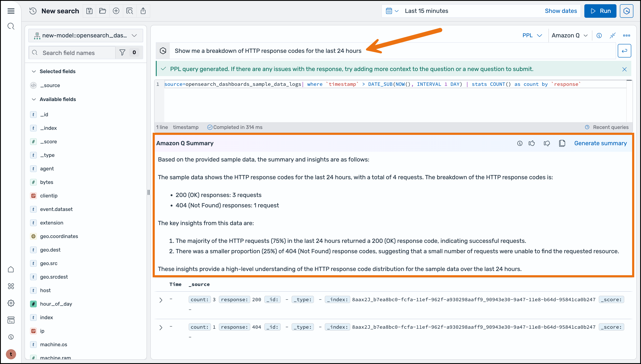Image resolution: width=641 pixels, height=364 pixels.
Task: Click Generate summary link
Action: point(600,143)
